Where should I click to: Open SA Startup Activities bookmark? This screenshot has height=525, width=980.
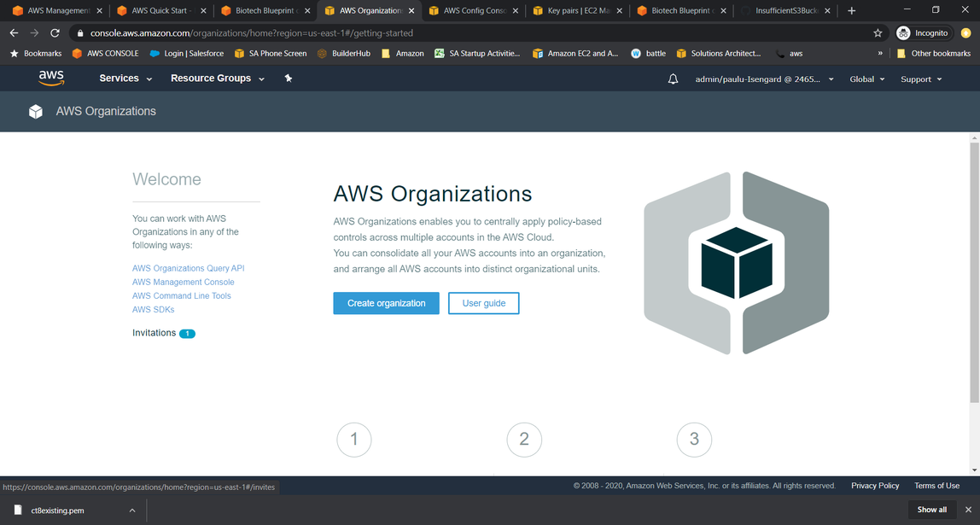click(x=477, y=54)
